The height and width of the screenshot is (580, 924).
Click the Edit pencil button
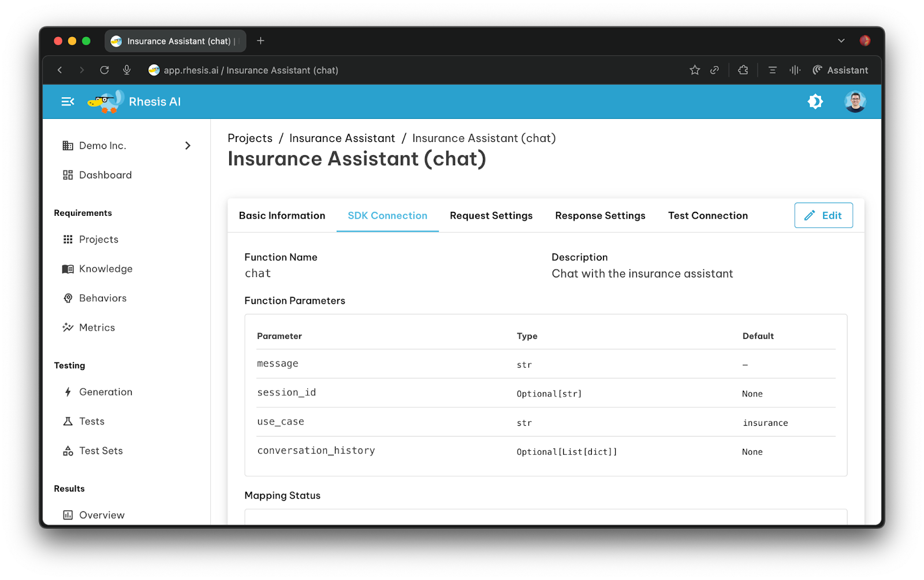(823, 215)
